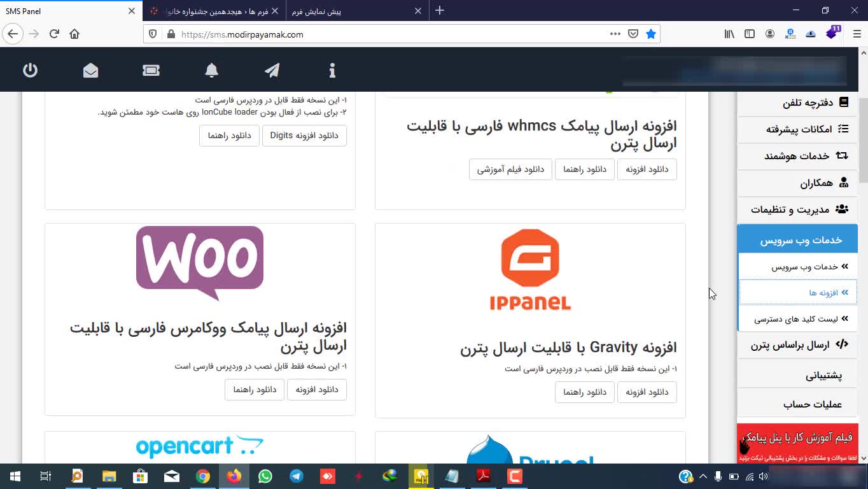The height and width of the screenshot is (489, 868).
Task: Bookmark page using the star icon
Action: [x=650, y=34]
